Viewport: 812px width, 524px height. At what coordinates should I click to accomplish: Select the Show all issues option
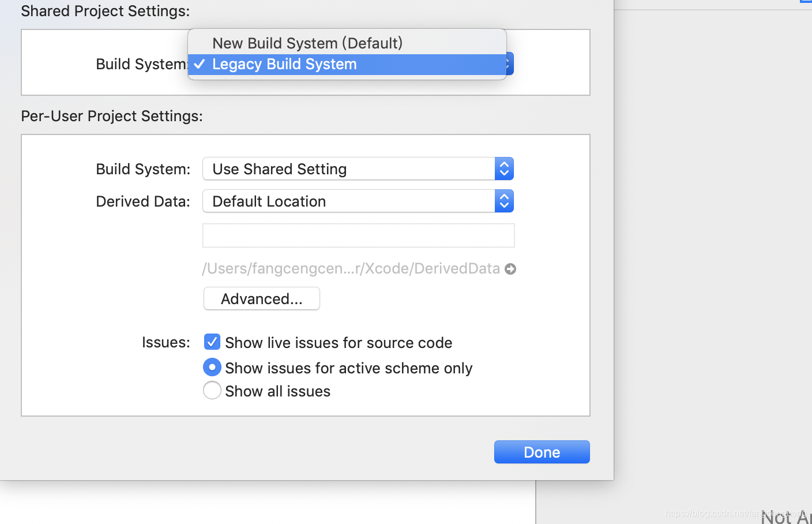pos(212,391)
